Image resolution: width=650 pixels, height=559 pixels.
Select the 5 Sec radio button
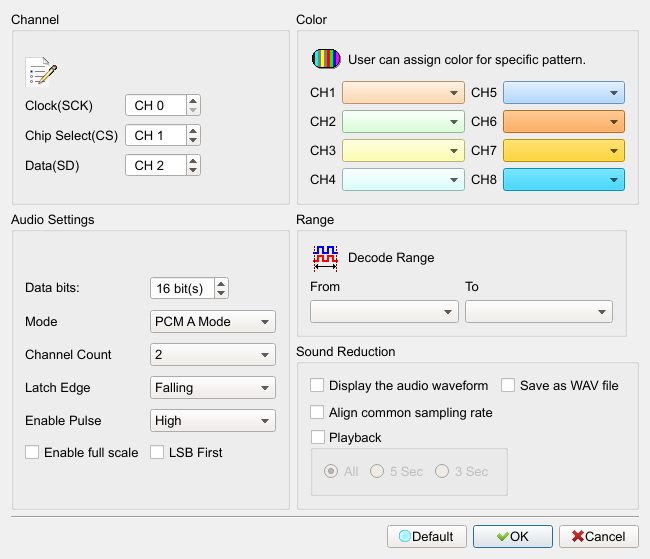click(377, 472)
